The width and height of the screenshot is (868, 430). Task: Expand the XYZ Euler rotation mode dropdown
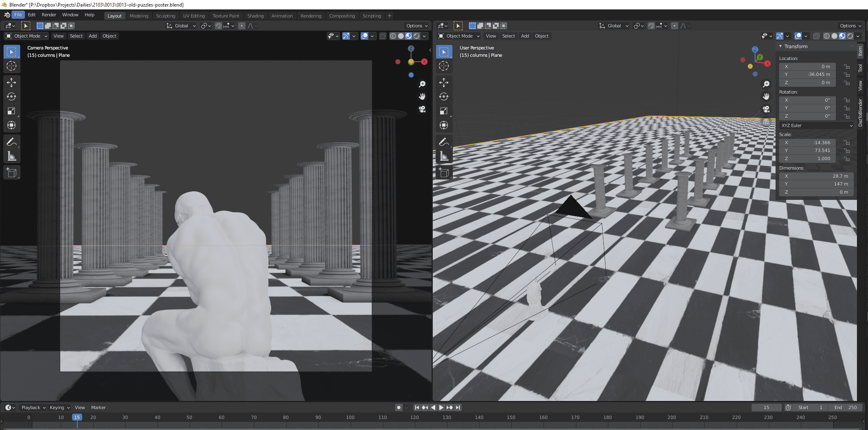pyautogui.click(x=816, y=125)
